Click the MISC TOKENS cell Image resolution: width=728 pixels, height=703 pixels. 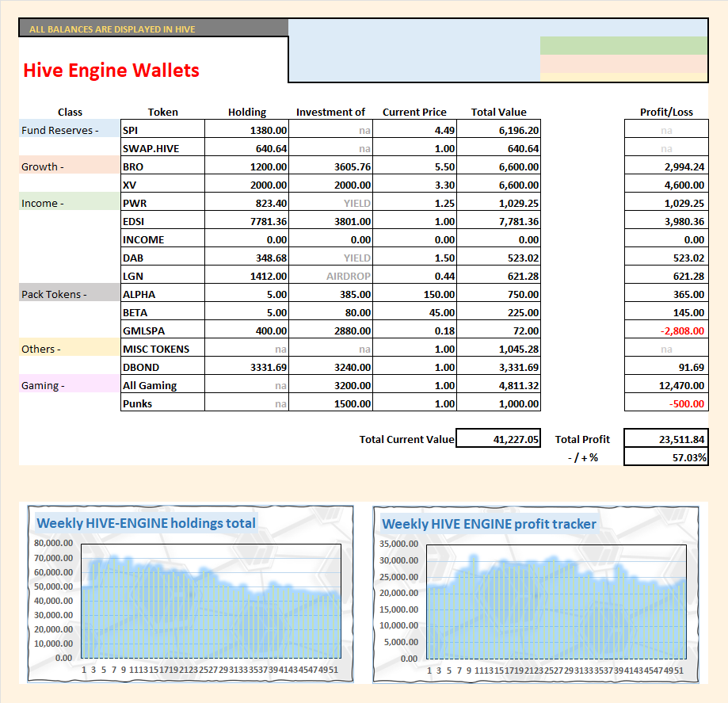point(162,347)
